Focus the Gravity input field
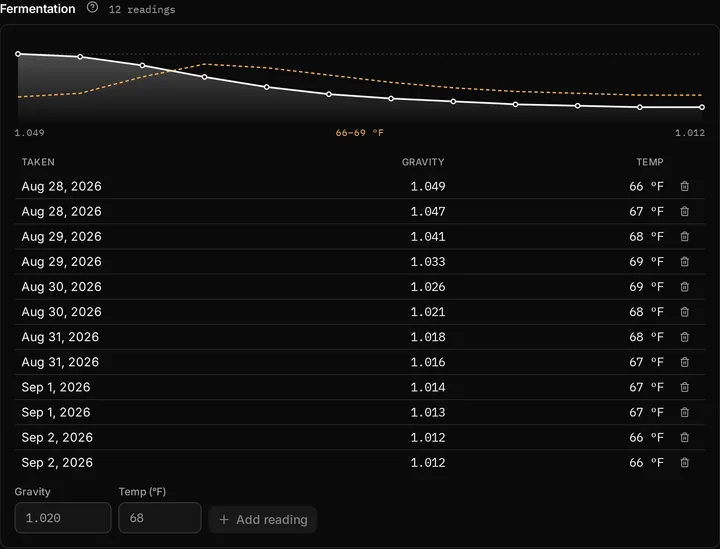 click(63, 518)
